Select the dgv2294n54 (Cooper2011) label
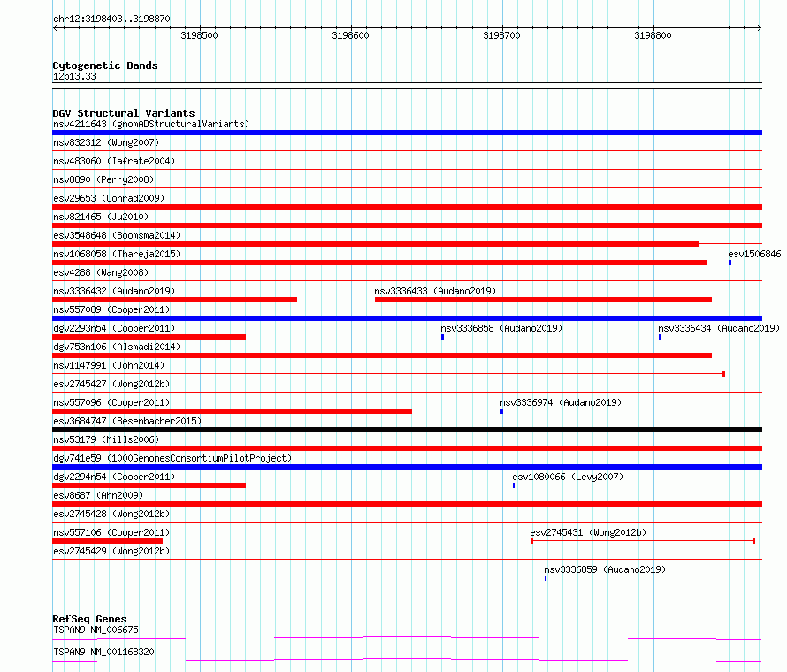The width and height of the screenshot is (787, 672). coord(114,477)
